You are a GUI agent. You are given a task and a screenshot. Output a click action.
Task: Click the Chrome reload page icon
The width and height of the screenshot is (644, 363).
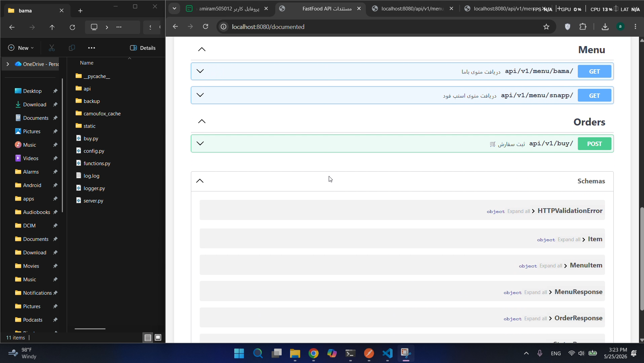tap(206, 27)
